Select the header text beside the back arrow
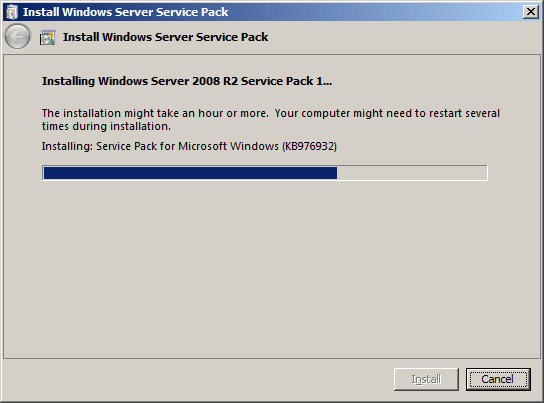Image resolution: width=544 pixels, height=403 pixels. pos(165,37)
